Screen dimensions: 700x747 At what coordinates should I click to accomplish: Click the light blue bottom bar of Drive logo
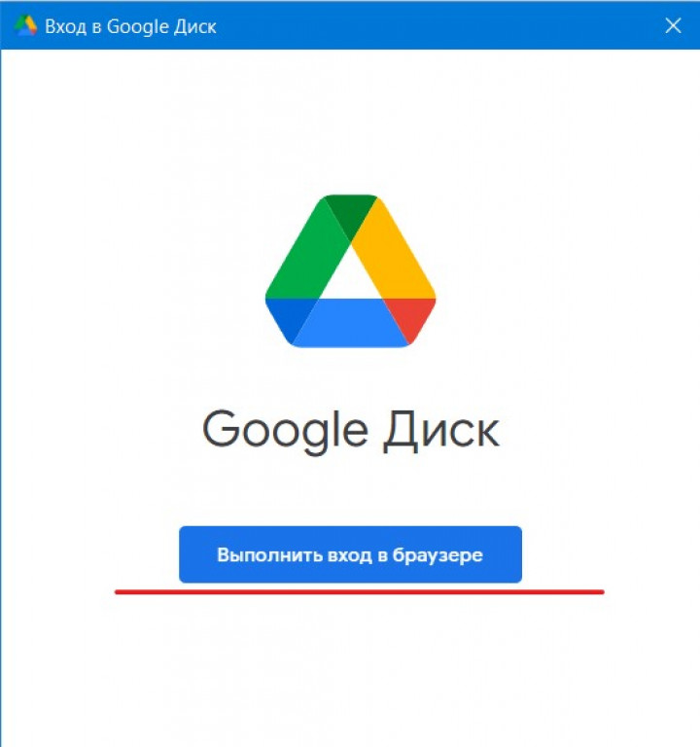pos(350,323)
